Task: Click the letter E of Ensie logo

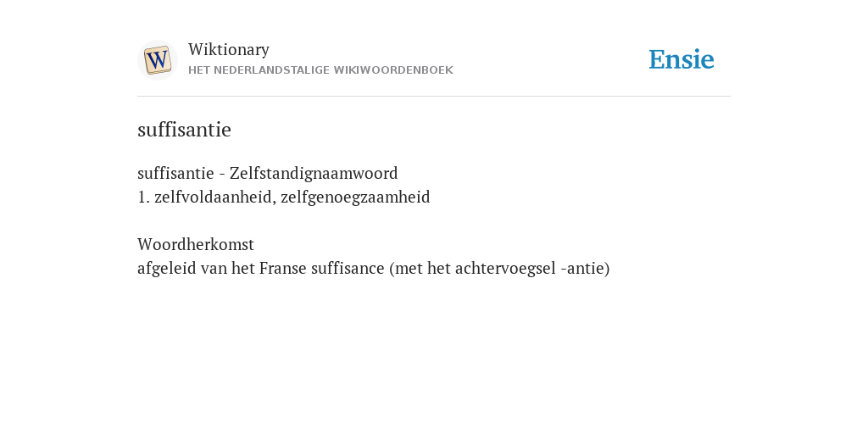Action: click(x=657, y=60)
